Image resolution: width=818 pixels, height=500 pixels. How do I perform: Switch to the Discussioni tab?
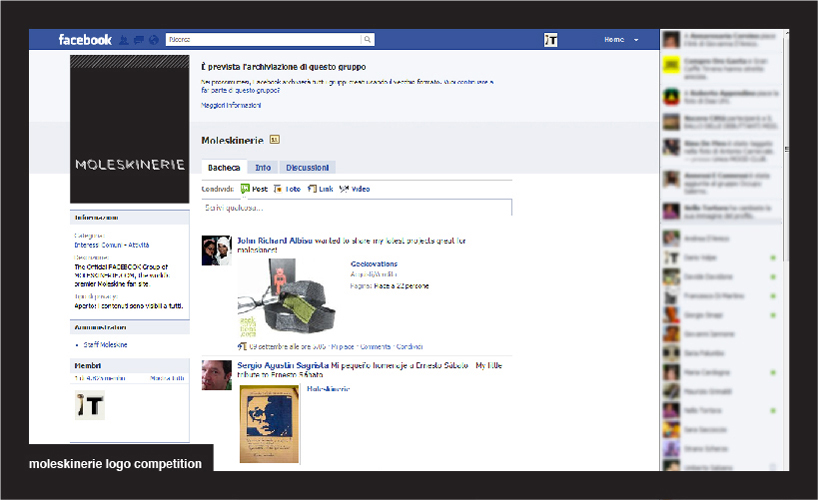pyautogui.click(x=306, y=168)
